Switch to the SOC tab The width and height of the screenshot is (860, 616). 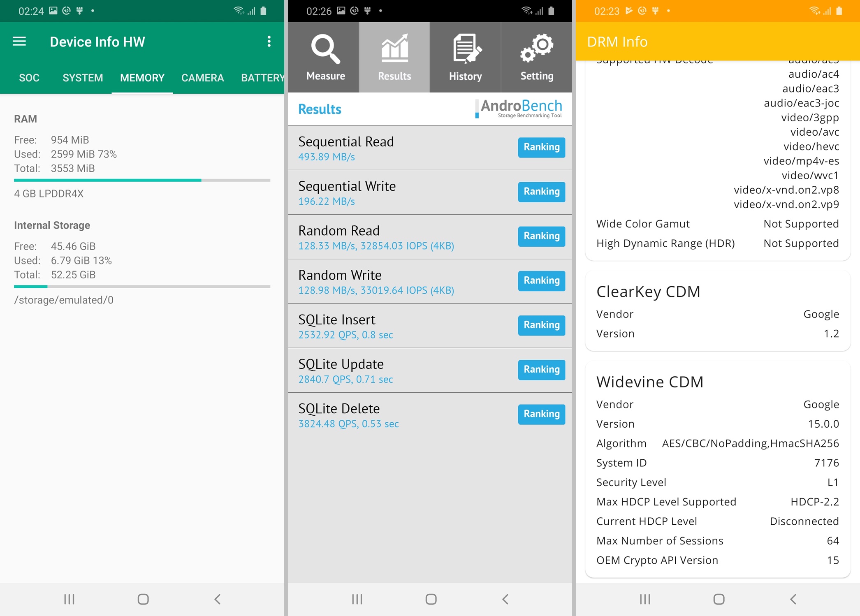29,78
